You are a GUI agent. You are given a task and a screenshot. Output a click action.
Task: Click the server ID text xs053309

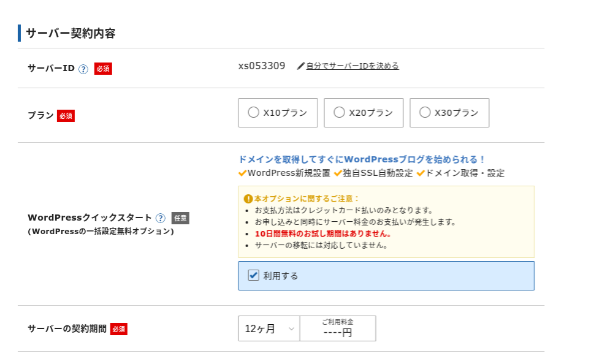262,66
